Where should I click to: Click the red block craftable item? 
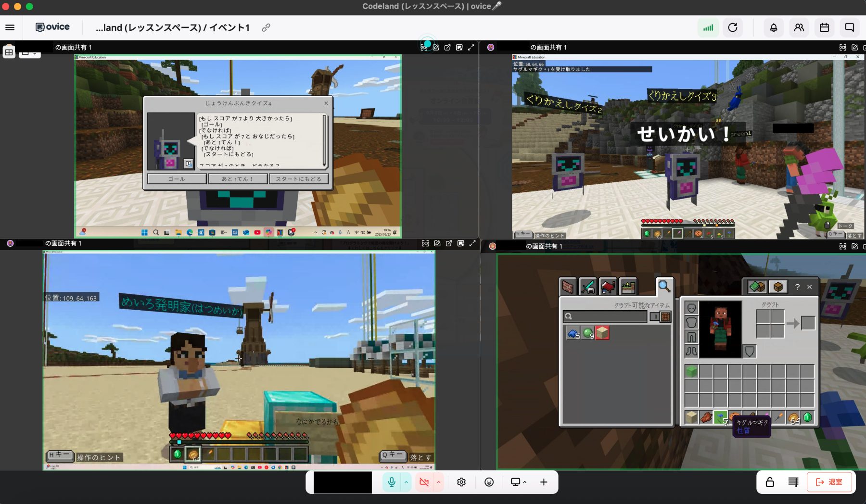[602, 333]
